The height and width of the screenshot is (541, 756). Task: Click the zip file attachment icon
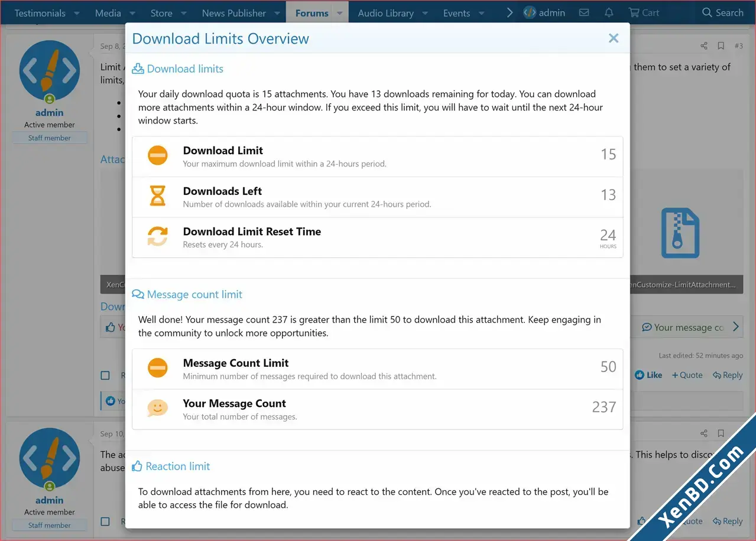[x=680, y=233]
